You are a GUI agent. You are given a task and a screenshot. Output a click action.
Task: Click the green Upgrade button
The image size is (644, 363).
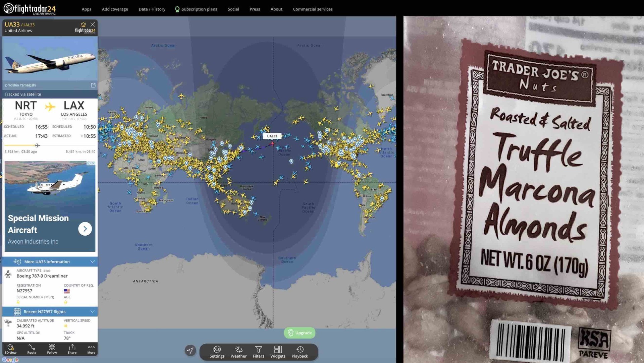coord(300,333)
